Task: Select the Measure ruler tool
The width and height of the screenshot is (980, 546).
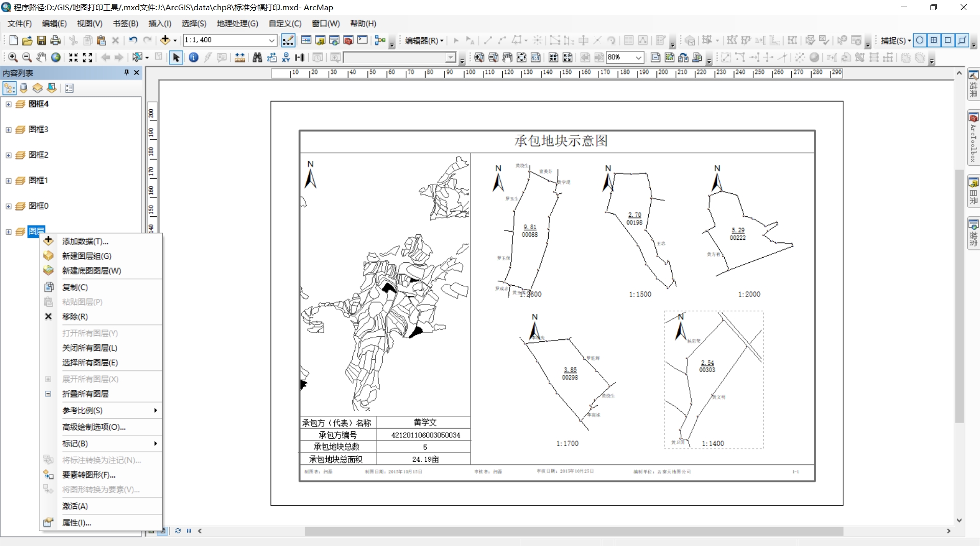Action: [x=239, y=58]
